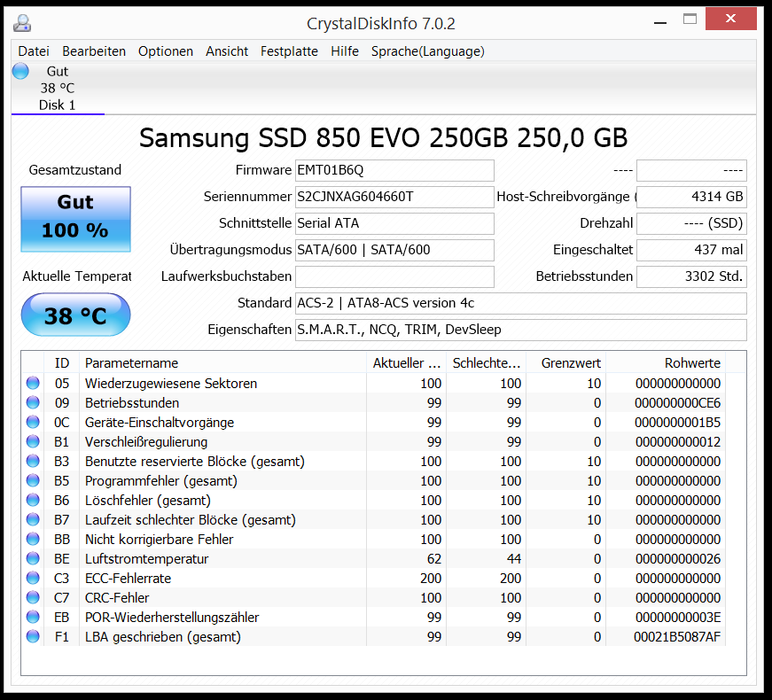Open the Festplatte menu
The height and width of the screenshot is (700, 772).
tap(289, 51)
